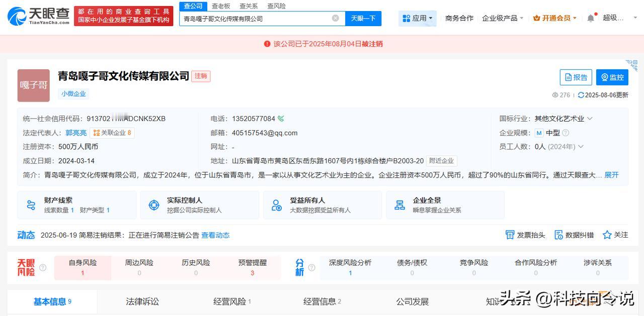
Task: Click the founding date 2024-03-14
Action: point(76,161)
